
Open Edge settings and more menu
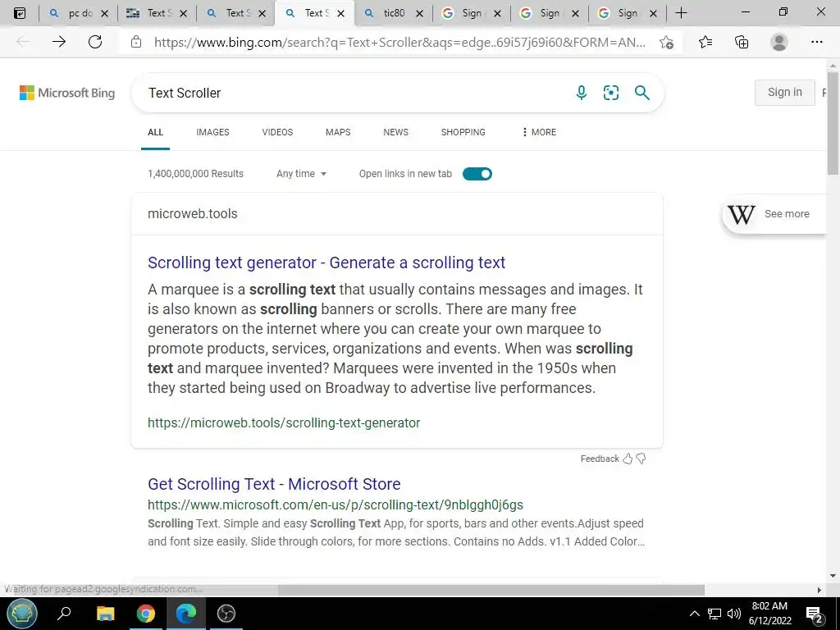816,42
